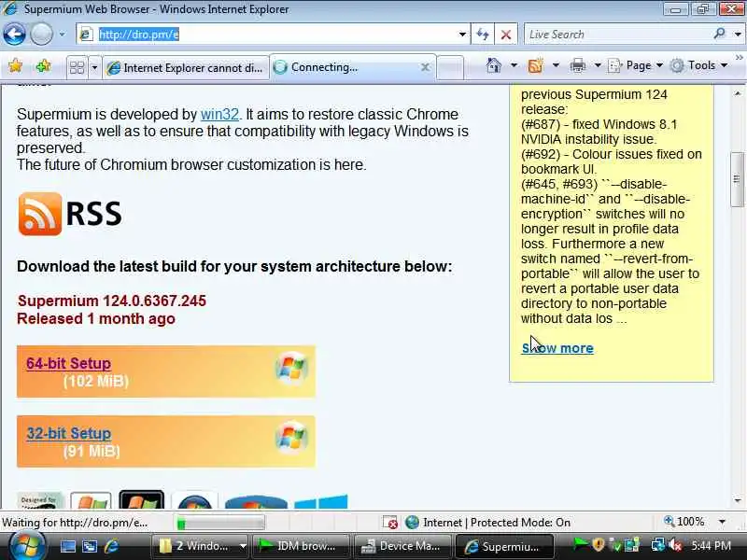Follow the win32 developer link
The width and height of the screenshot is (747, 560).
click(219, 114)
